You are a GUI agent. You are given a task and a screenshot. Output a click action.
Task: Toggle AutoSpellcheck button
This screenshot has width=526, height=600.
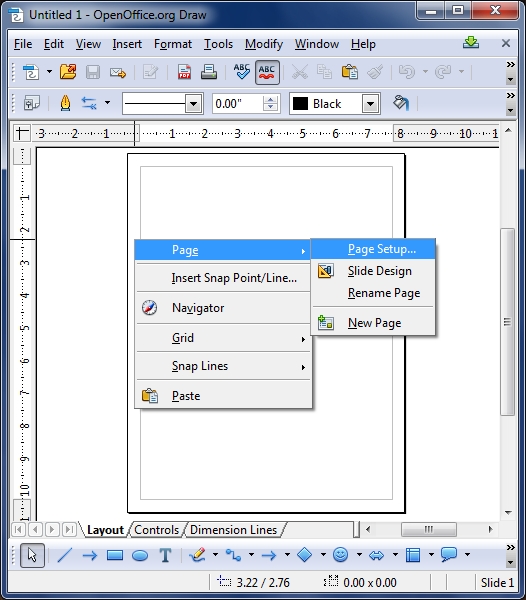tap(267, 72)
